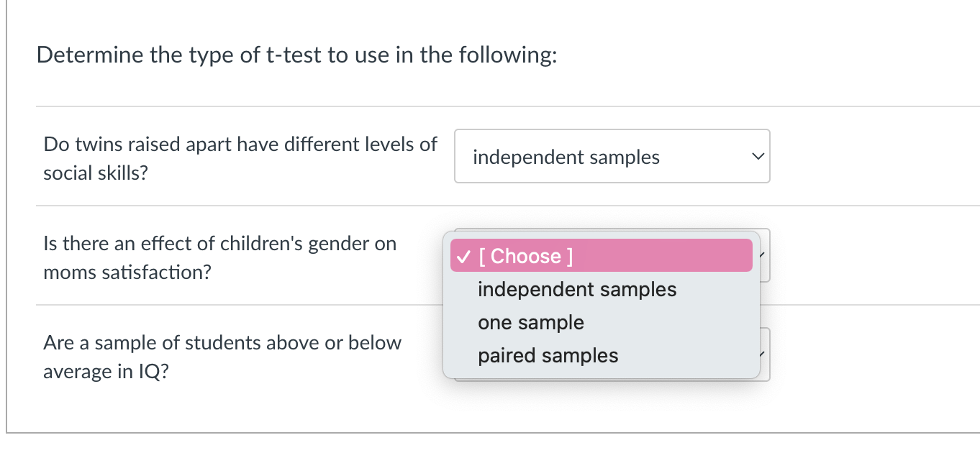Click the 'Are a sample of students' question text
This screenshot has width=980, height=476.
[222, 343]
